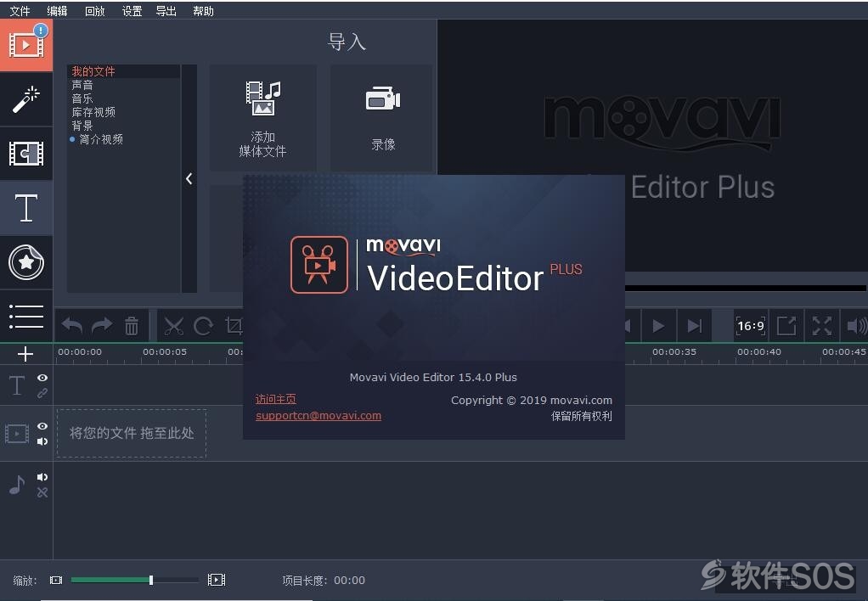
Task: Add a new track plus icon
Action: (x=25, y=354)
